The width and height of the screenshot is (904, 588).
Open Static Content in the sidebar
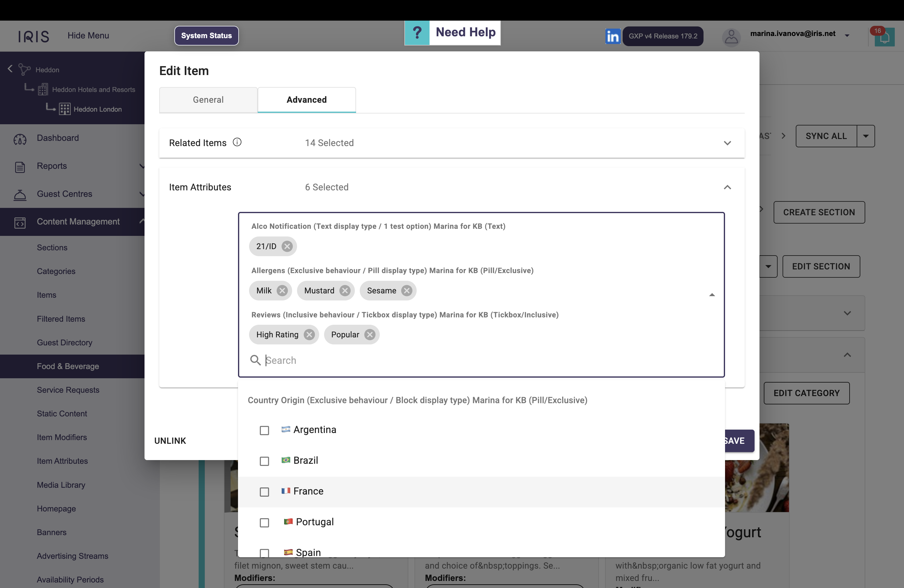coord(62,414)
